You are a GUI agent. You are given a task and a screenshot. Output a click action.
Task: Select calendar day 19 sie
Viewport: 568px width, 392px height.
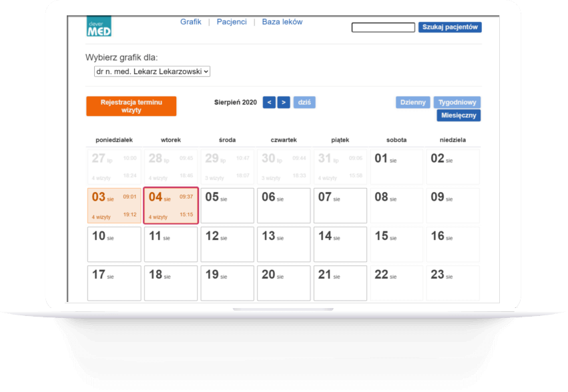[x=227, y=283]
